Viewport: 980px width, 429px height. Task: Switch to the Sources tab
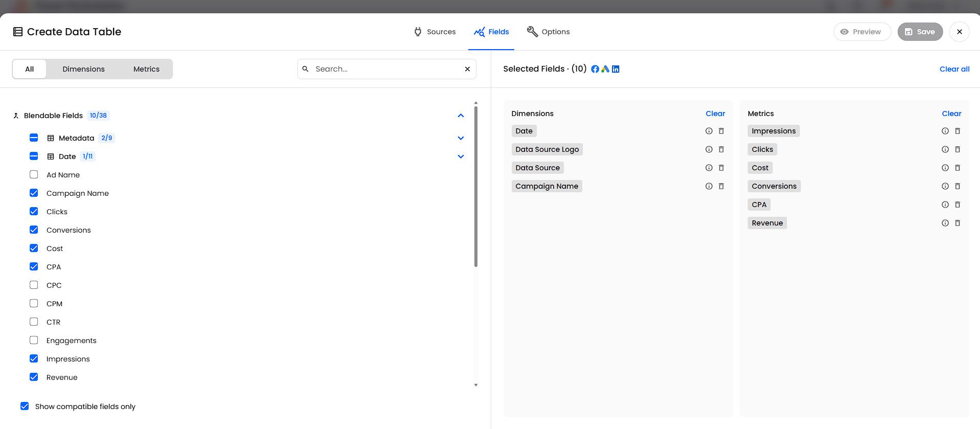pos(435,32)
